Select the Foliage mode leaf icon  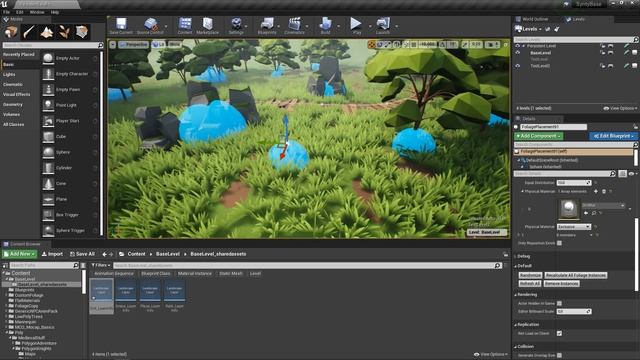coord(64,32)
